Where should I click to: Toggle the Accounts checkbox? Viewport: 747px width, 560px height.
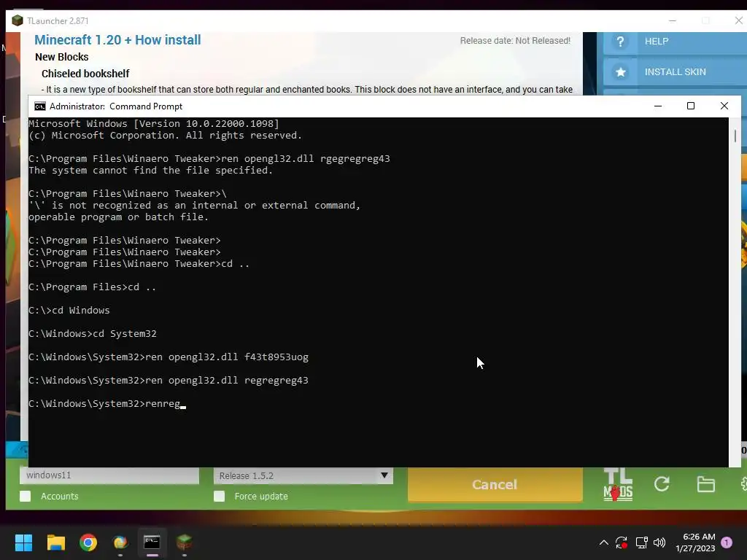[x=26, y=496]
